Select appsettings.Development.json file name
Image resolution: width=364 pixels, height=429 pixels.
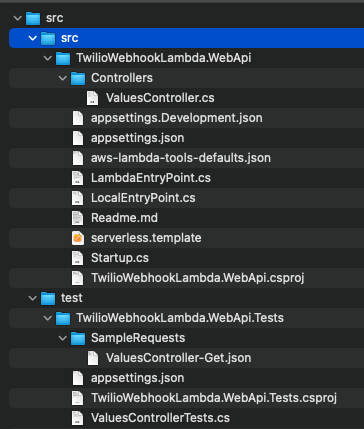[x=177, y=118]
